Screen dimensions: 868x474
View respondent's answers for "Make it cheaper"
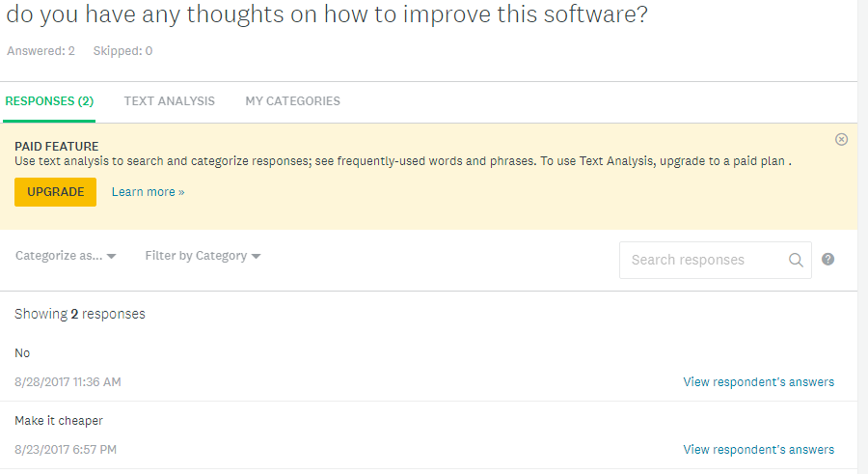(x=758, y=450)
